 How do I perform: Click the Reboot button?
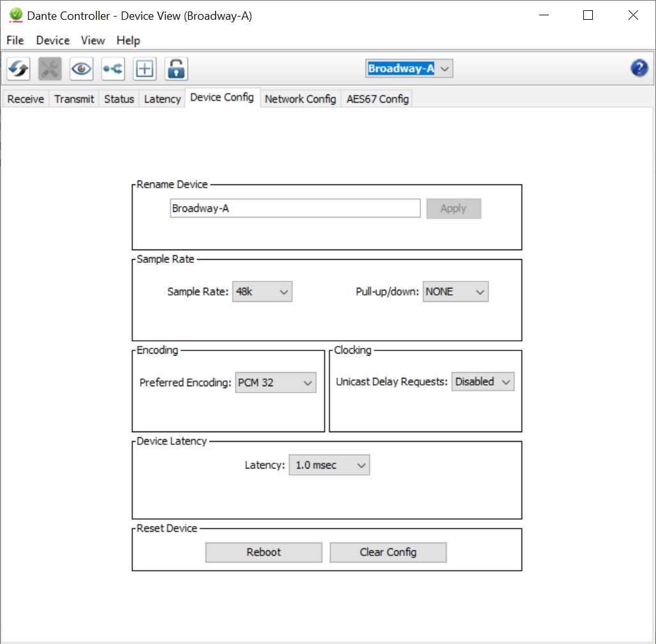(x=264, y=552)
